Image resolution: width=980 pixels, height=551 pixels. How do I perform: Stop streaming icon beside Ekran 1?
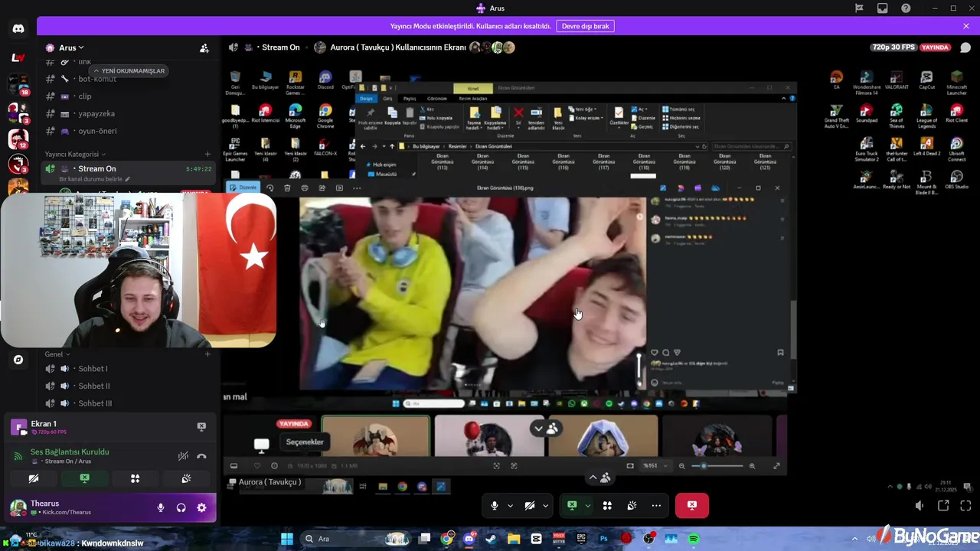(201, 426)
